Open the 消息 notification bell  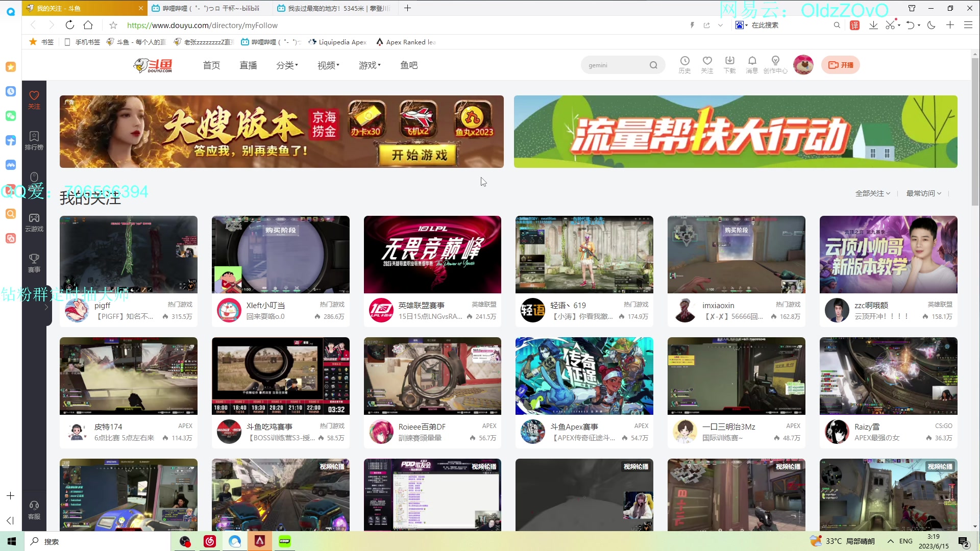point(752,65)
